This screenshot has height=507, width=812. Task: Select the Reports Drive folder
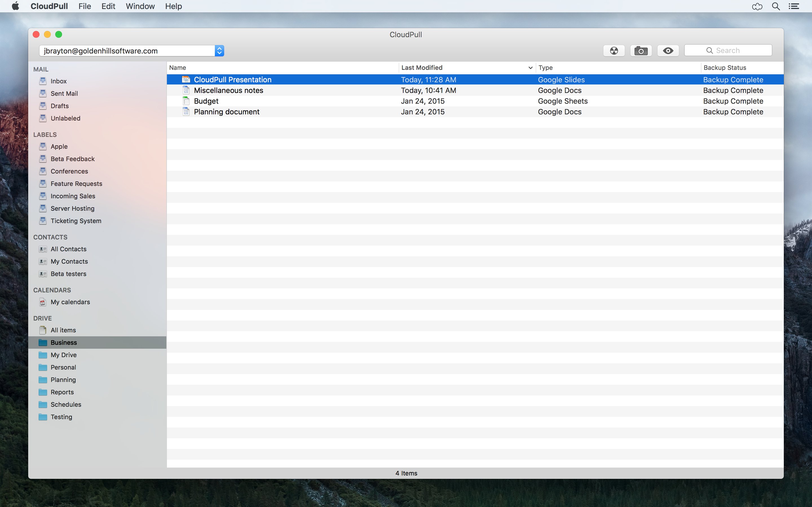coord(62,392)
